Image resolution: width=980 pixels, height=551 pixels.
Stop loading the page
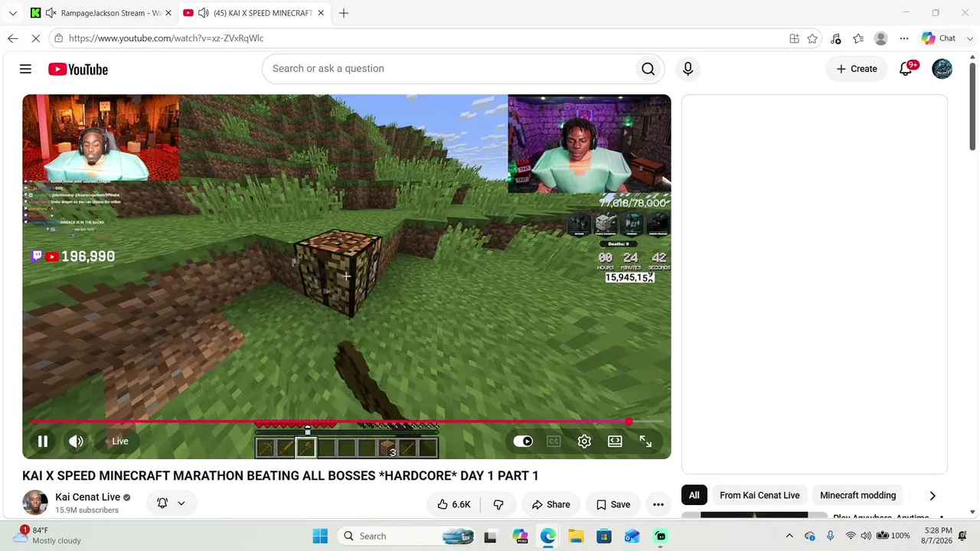tap(36, 38)
